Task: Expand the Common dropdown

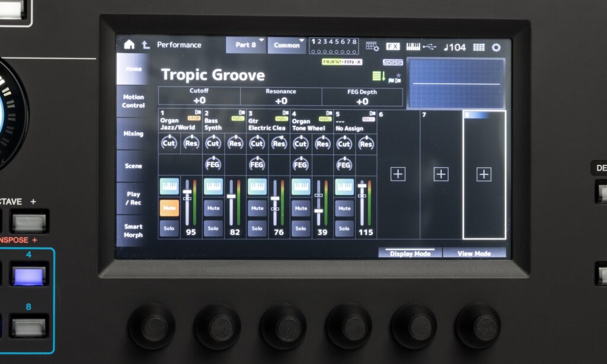Action: coord(287,45)
